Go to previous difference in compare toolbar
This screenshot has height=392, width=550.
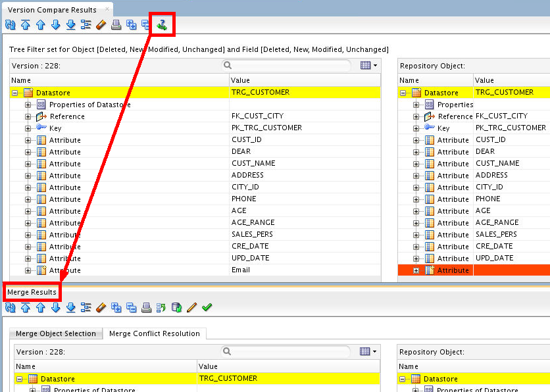[x=40, y=25]
